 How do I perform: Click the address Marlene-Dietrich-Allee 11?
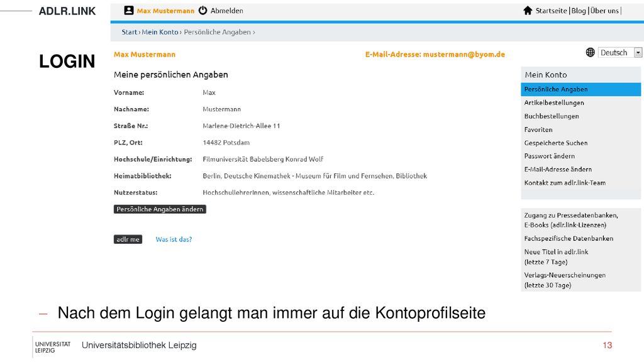coord(241,126)
